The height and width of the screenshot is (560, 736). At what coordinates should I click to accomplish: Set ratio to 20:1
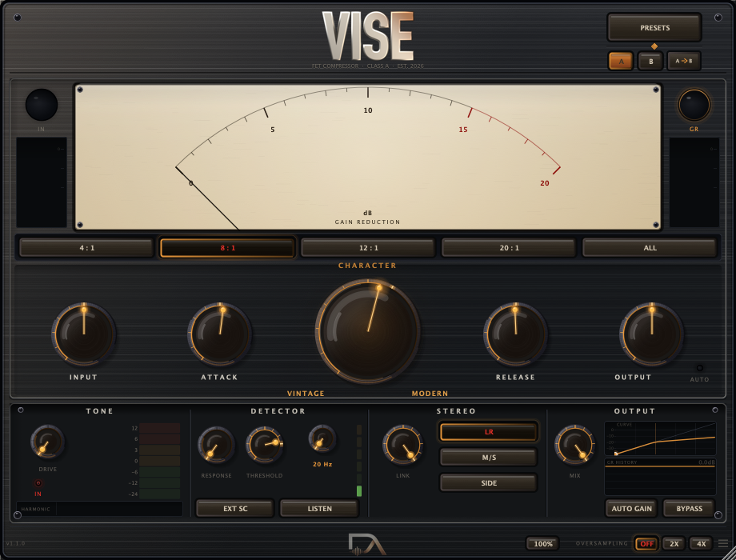(x=510, y=248)
